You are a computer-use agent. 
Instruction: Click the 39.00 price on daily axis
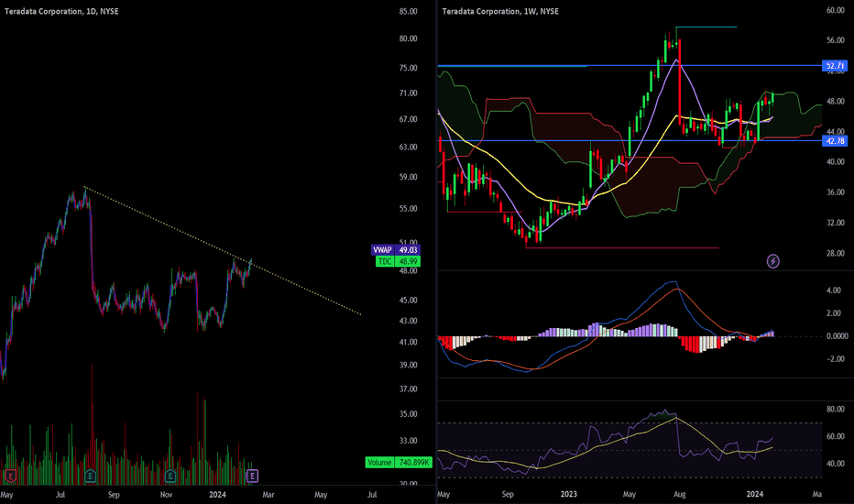[x=409, y=365]
